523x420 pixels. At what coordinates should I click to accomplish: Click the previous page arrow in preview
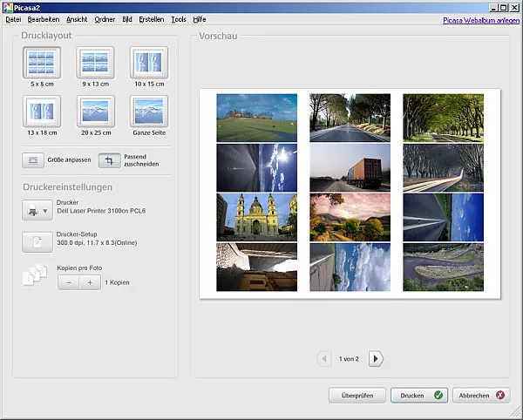pos(324,358)
